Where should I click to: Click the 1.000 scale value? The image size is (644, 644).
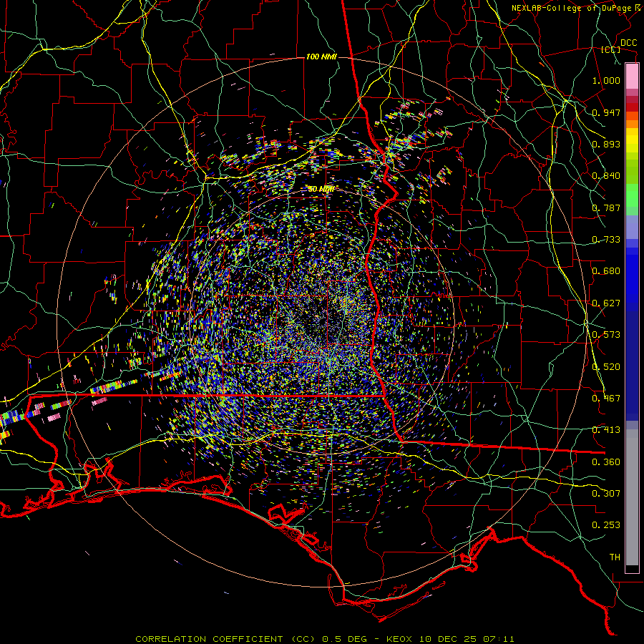point(606,80)
